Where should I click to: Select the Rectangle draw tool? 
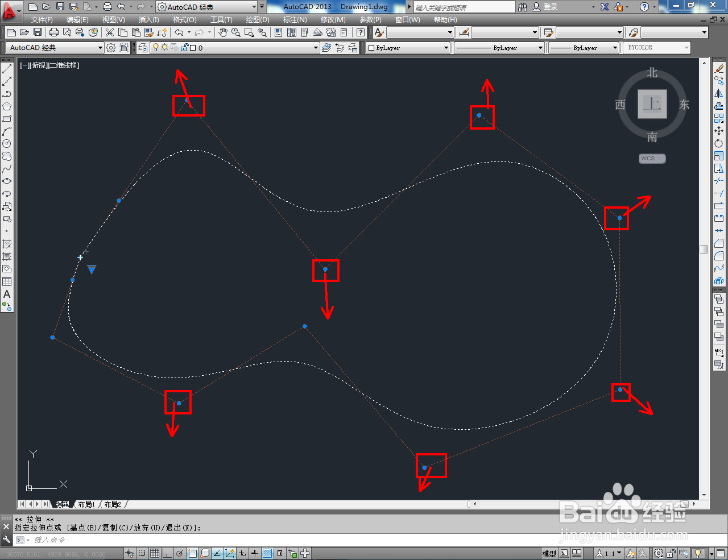click(7, 119)
